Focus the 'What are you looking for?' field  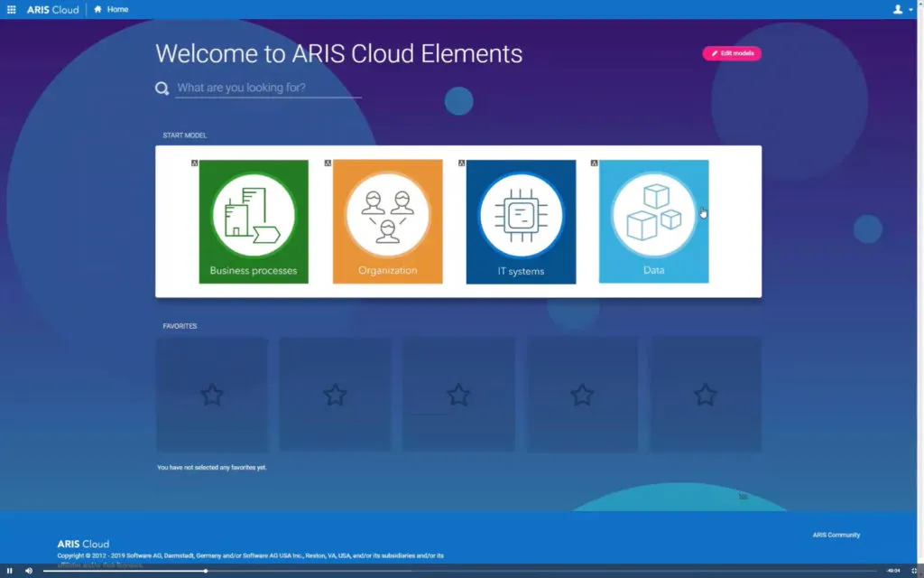pyautogui.click(x=268, y=88)
